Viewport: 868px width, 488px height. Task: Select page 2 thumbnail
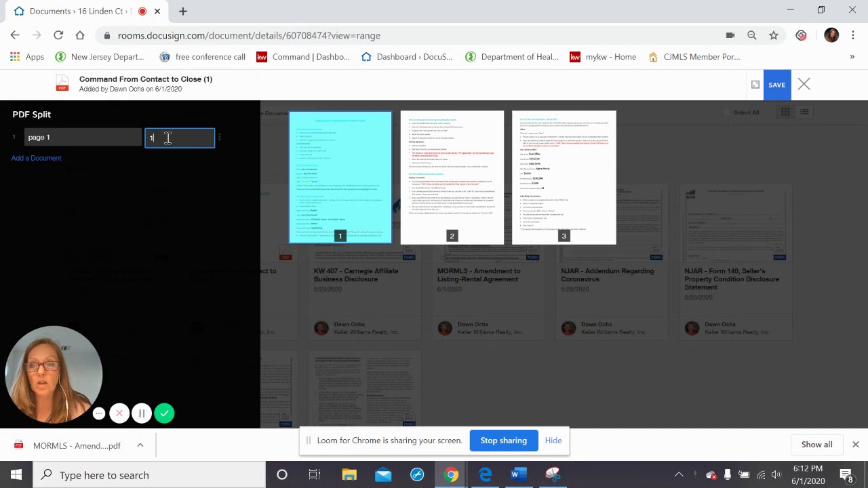[452, 178]
